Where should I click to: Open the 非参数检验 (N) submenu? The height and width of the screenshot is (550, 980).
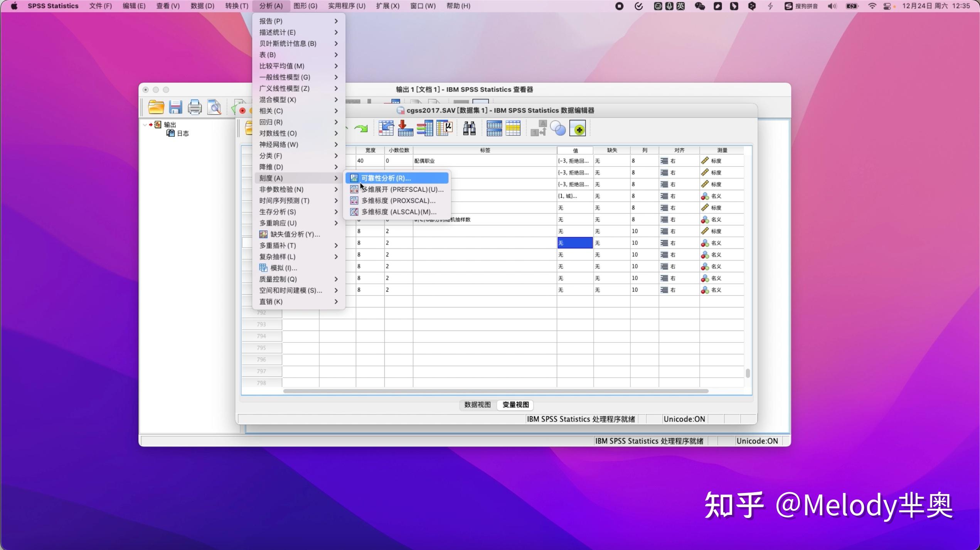click(298, 189)
